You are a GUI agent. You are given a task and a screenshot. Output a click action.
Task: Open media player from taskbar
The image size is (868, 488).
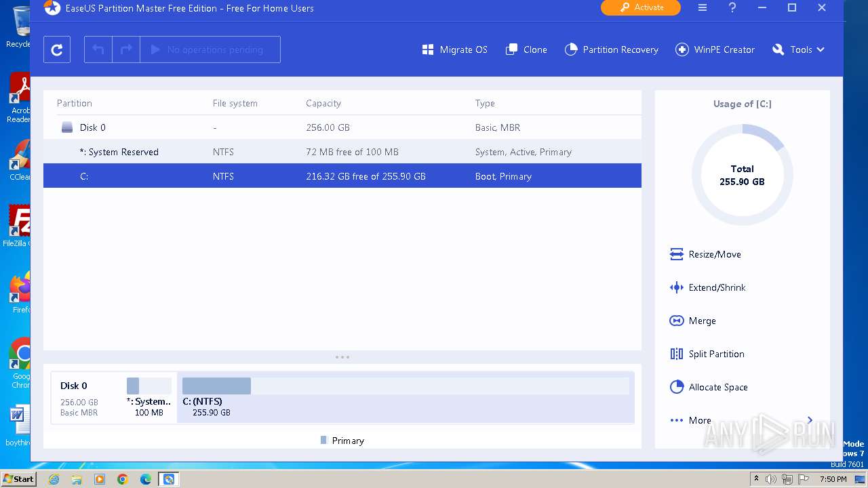point(100,479)
